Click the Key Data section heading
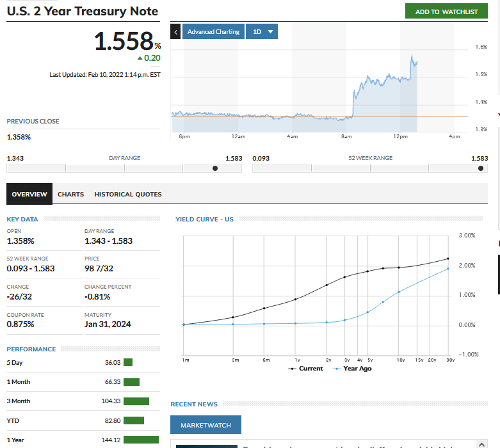This screenshot has width=500, height=448. click(22, 219)
